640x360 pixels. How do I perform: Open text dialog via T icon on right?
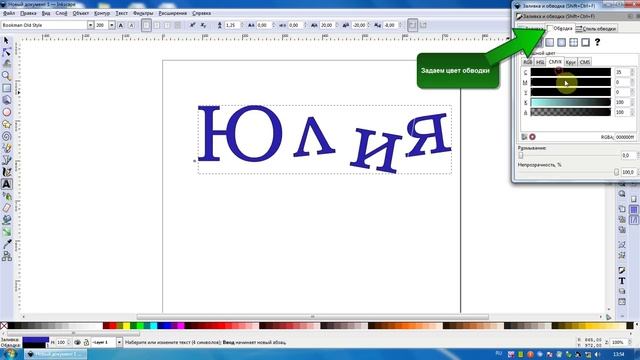point(622,281)
